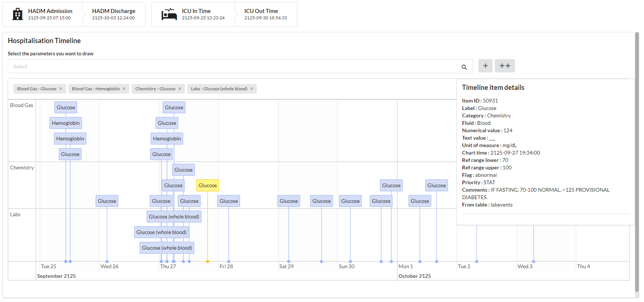The width and height of the screenshot is (644, 302).
Task: Click the ICU bed icon
Action: click(x=169, y=14)
